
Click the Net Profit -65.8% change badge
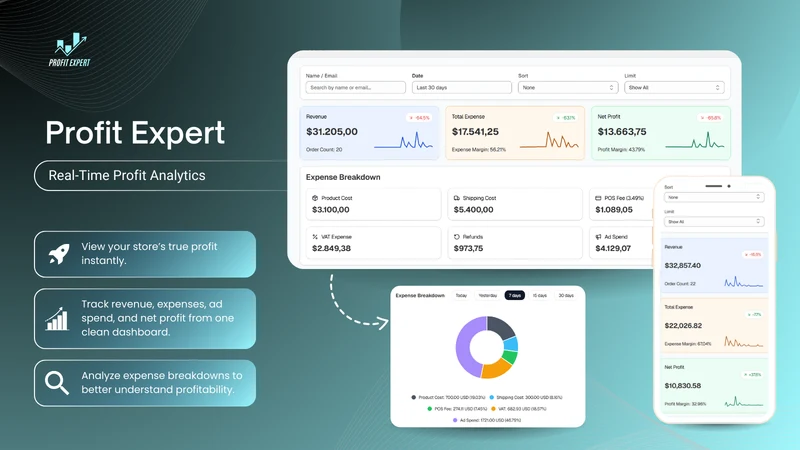click(x=710, y=118)
